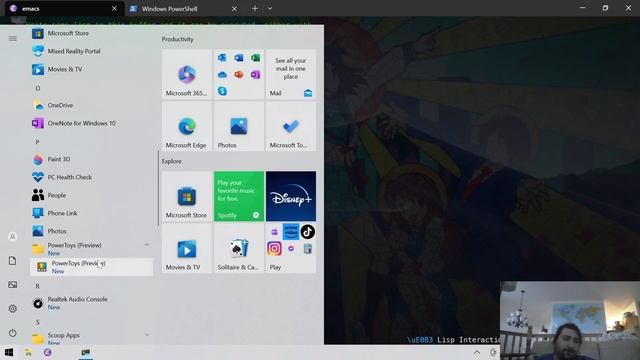Open the Microsoft Store tile under Explore
640x360 pixels.
point(187,196)
